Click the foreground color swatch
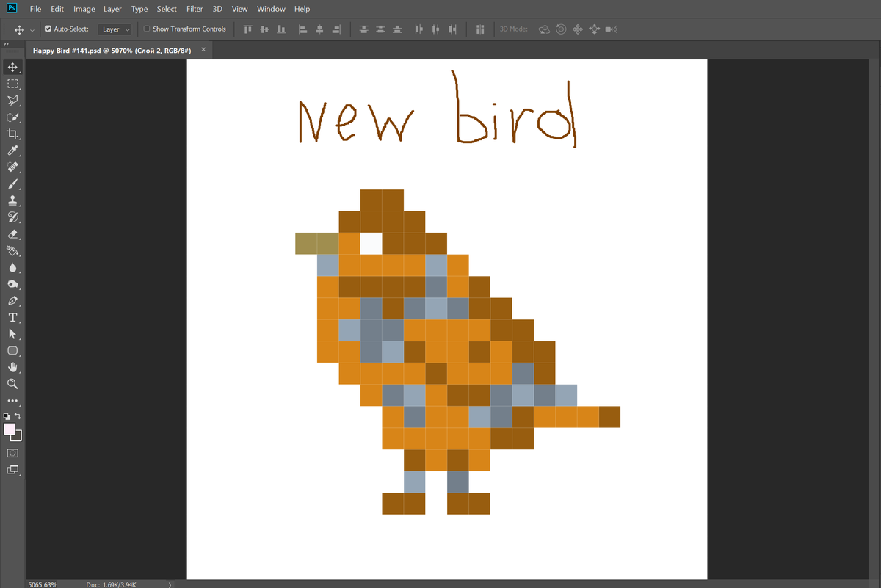The width and height of the screenshot is (881, 588). click(x=10, y=429)
